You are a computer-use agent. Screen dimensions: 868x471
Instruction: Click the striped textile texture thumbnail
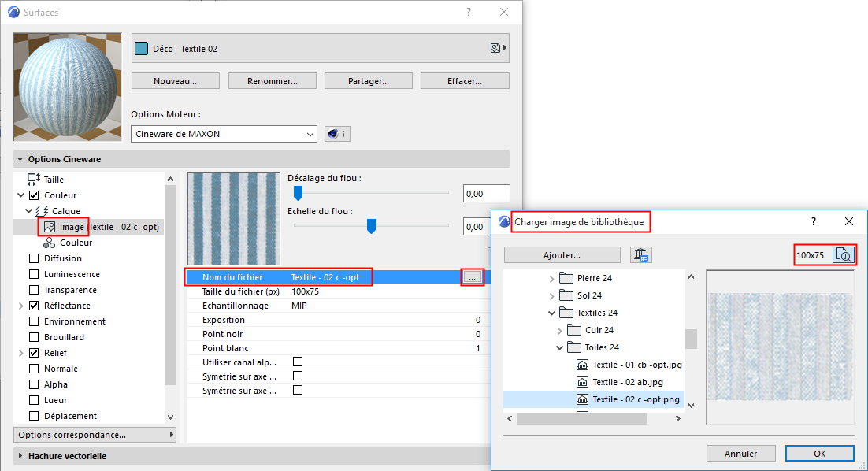tap(234, 218)
